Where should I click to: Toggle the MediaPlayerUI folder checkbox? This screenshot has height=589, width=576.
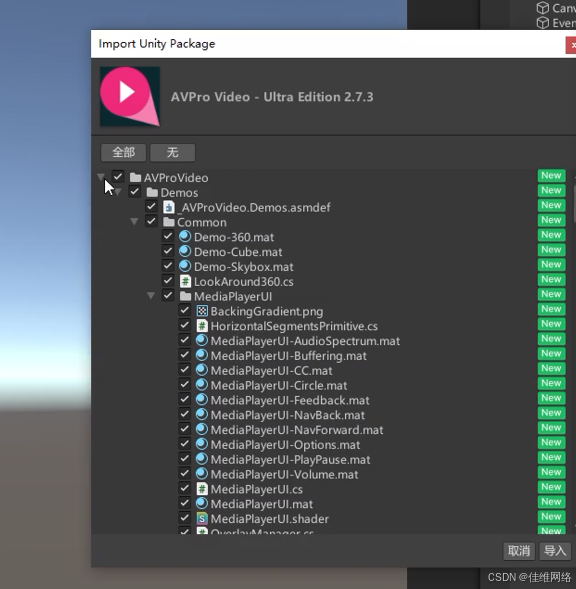pos(168,295)
